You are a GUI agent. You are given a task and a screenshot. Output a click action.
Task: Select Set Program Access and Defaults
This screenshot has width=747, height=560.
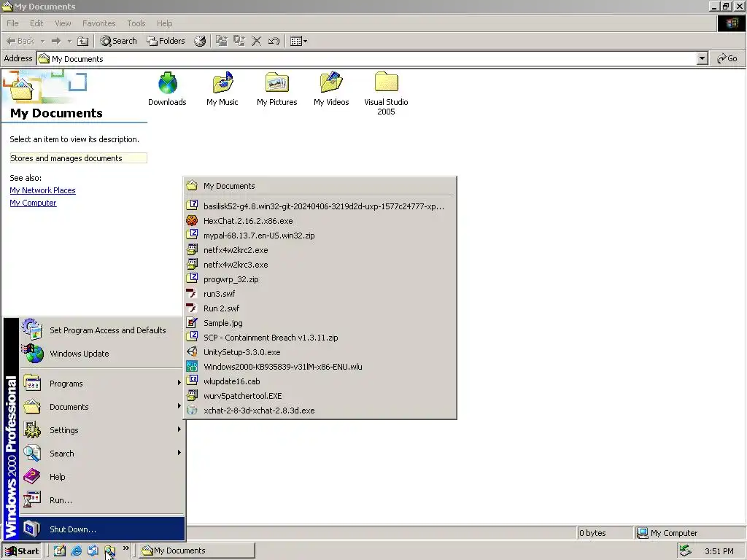102,330
